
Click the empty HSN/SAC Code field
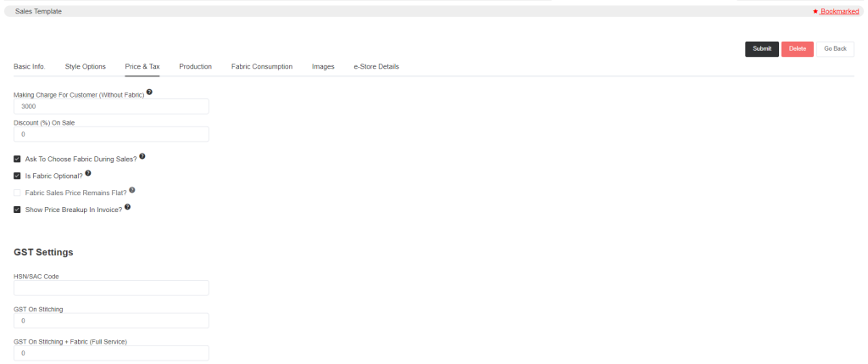coord(111,288)
